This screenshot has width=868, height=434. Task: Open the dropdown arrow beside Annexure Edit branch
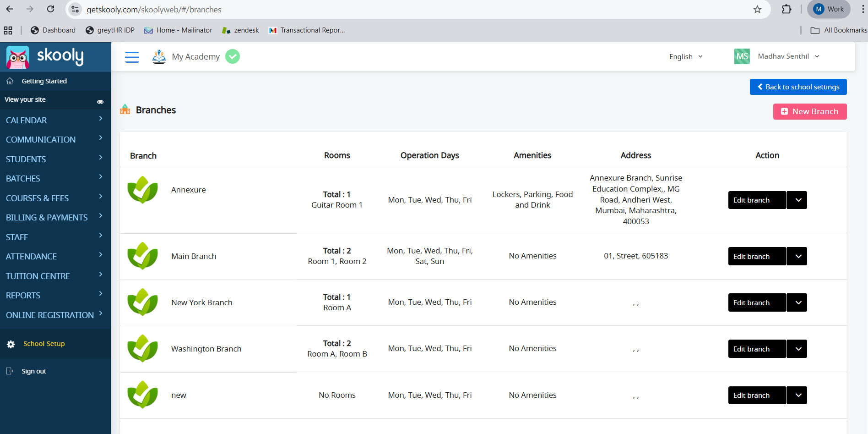pyautogui.click(x=798, y=200)
